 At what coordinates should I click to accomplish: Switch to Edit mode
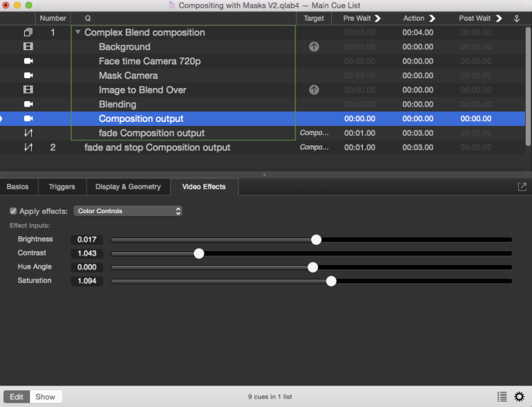pyautogui.click(x=17, y=397)
